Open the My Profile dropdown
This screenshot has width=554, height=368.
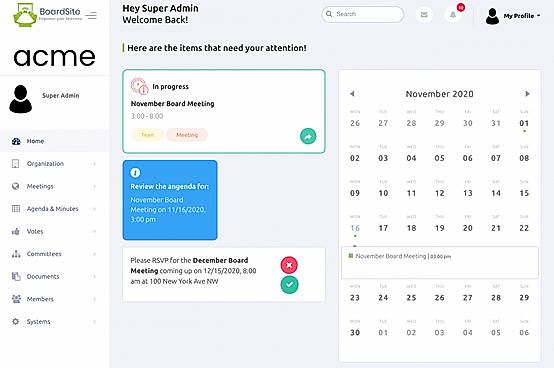[513, 16]
